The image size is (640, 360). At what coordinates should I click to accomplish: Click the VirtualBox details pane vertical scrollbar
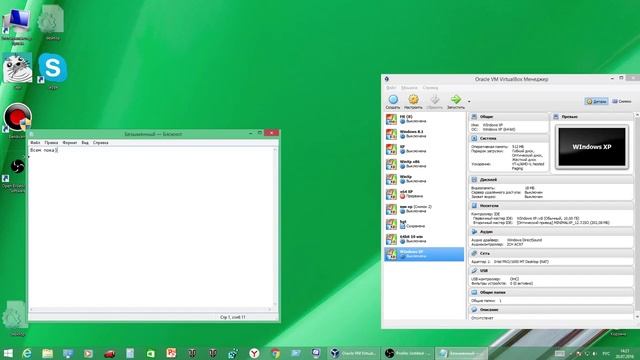coord(637,216)
